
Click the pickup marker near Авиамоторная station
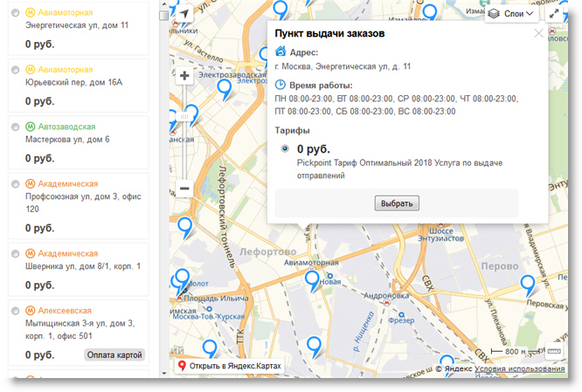pyautogui.click(x=312, y=281)
